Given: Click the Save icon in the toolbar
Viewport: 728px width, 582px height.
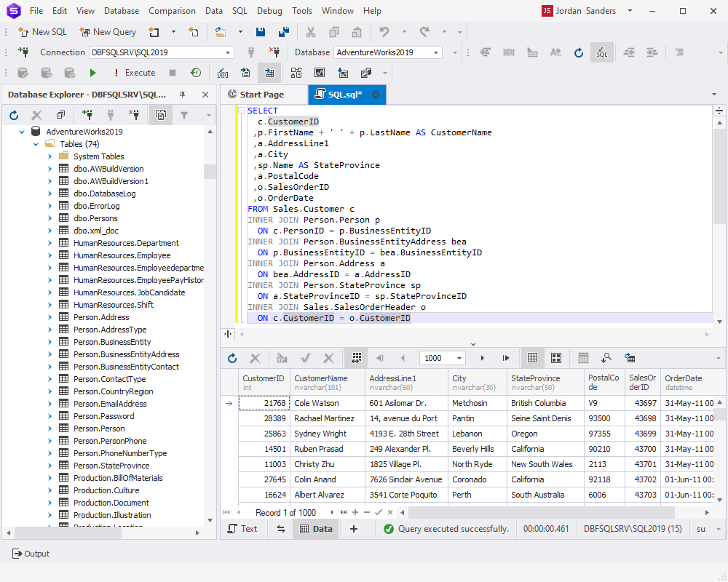Looking at the screenshot, I should point(261,32).
